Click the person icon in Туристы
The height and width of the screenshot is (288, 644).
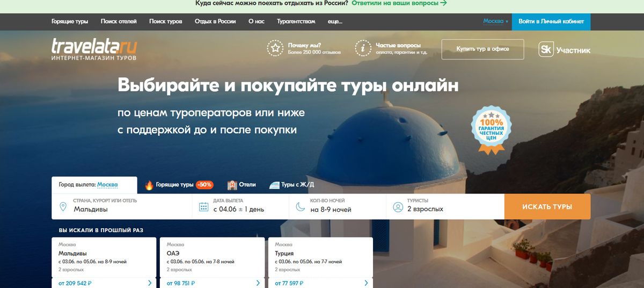[398, 207]
